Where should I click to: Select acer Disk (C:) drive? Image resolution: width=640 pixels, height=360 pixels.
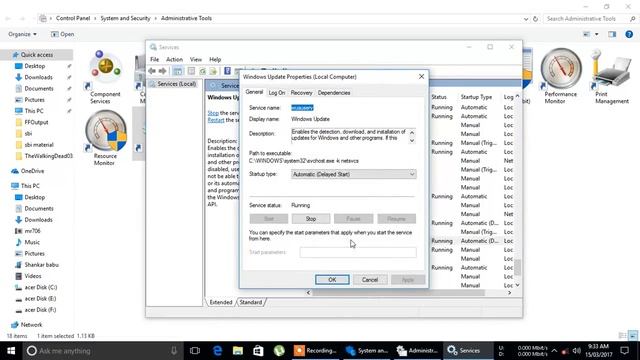point(40,287)
